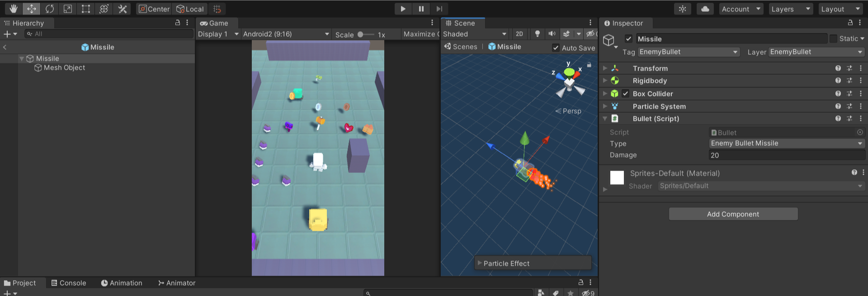868x296 pixels.
Task: Open Transform component preset icon
Action: click(849, 68)
